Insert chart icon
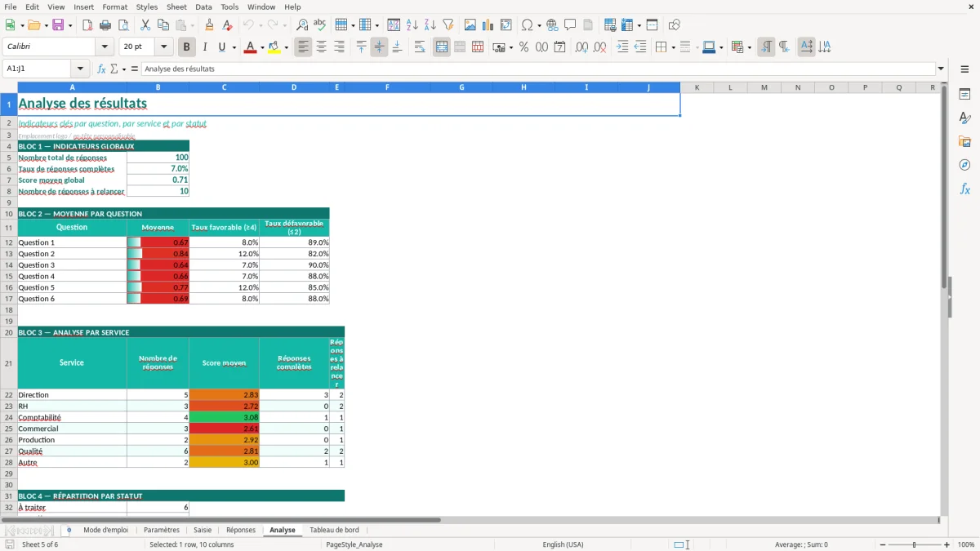 [x=488, y=25]
